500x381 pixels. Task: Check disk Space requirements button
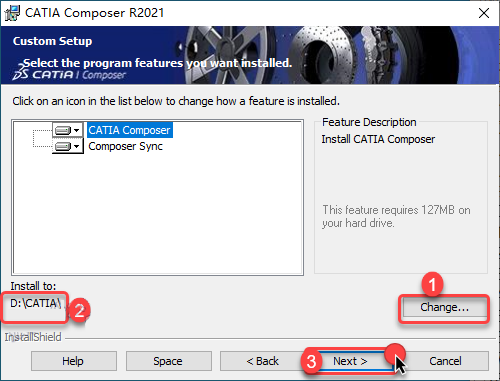point(168,361)
